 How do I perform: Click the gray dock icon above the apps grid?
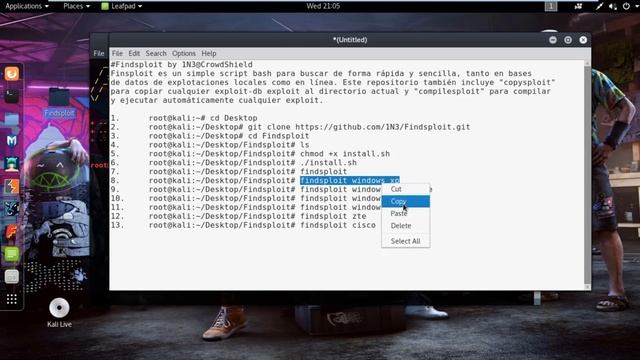tap(11, 277)
